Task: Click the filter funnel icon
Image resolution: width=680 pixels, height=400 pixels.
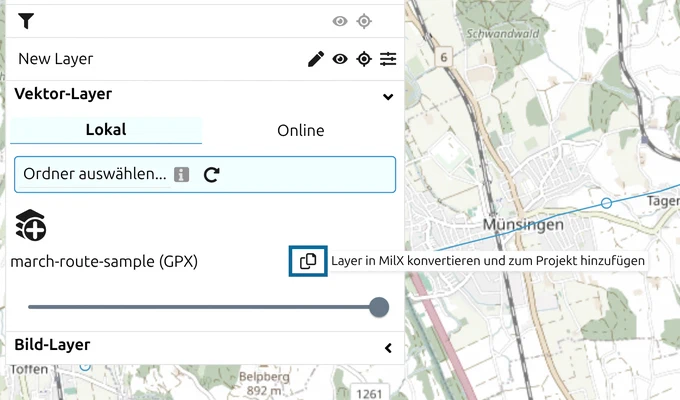Action: click(26, 20)
